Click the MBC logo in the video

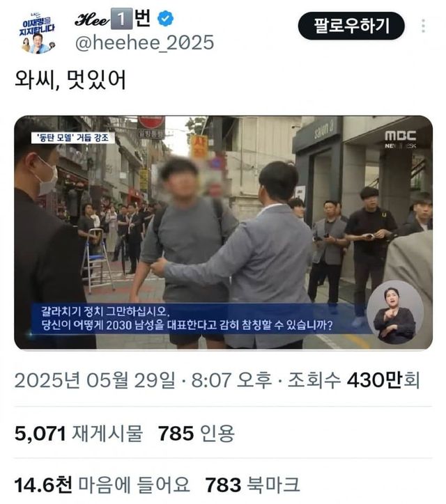[x=400, y=139]
